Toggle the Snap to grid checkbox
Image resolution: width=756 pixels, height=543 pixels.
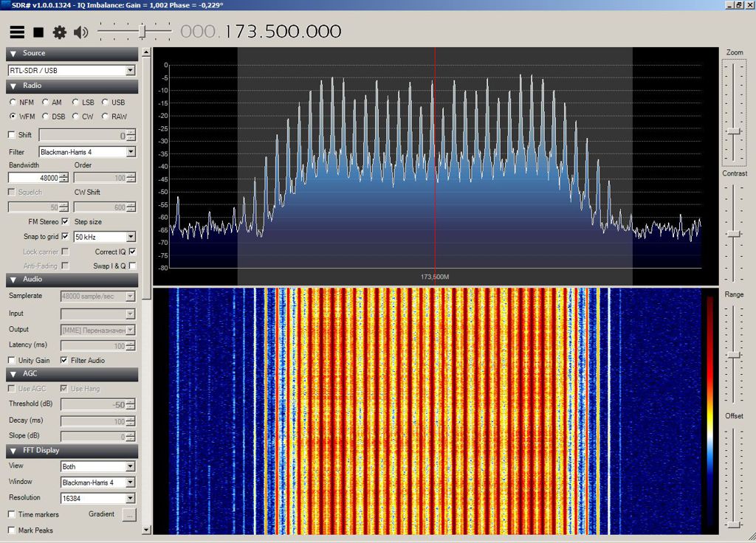point(65,237)
